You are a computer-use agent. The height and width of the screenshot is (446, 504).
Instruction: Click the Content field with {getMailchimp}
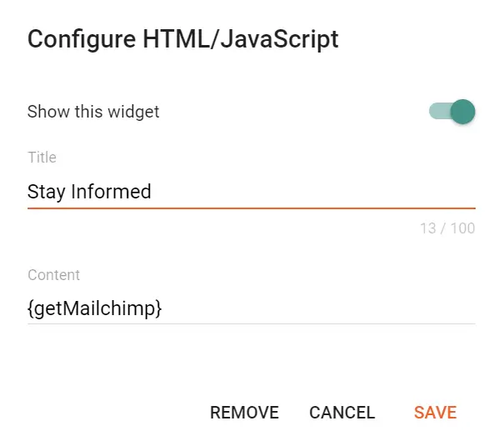coord(250,308)
